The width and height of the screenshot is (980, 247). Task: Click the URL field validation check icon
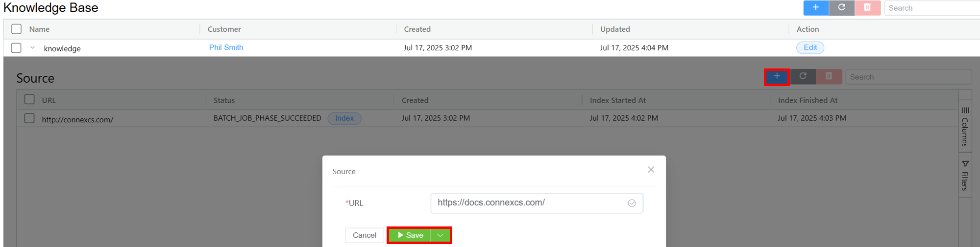(x=632, y=203)
